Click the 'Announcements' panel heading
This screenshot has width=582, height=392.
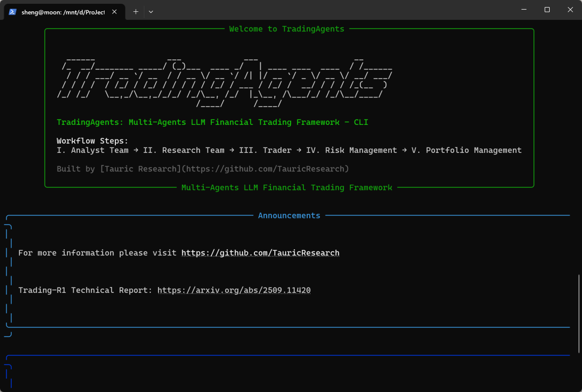289,215
